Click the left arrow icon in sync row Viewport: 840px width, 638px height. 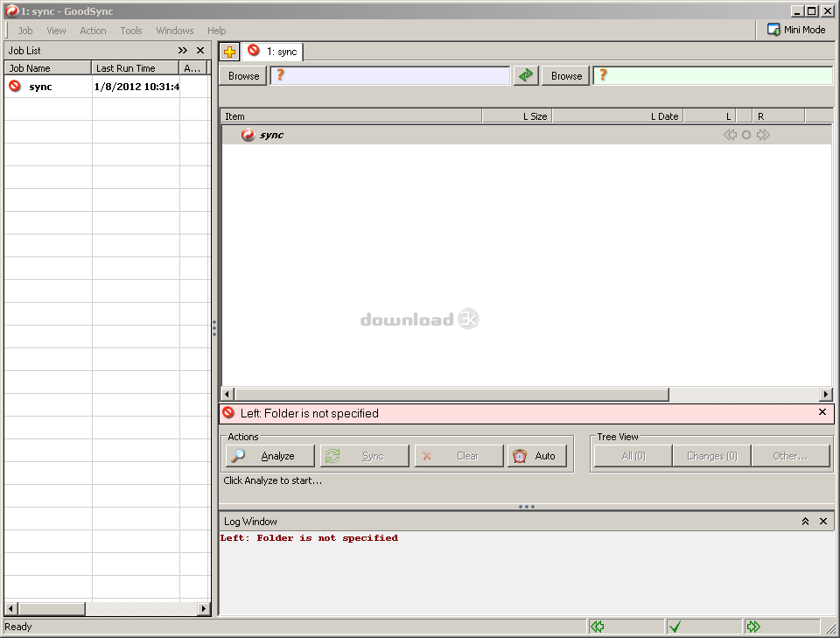tap(730, 135)
